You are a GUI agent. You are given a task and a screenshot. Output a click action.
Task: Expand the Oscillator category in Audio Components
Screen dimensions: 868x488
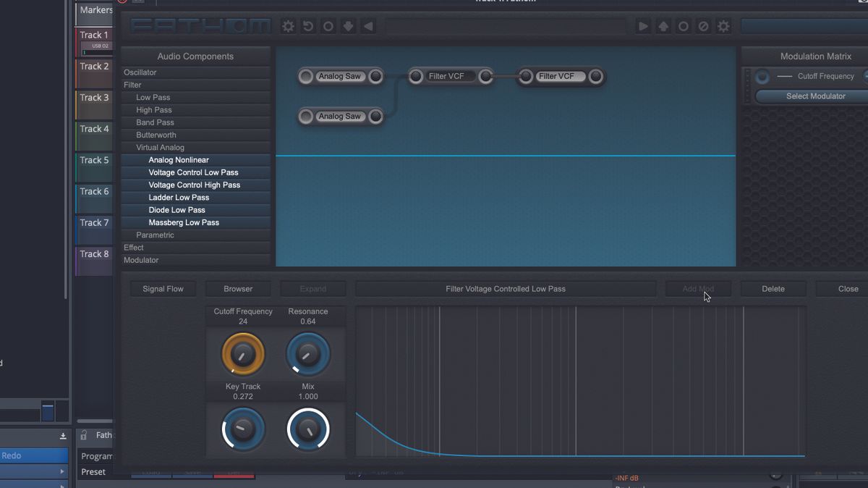tap(140, 72)
